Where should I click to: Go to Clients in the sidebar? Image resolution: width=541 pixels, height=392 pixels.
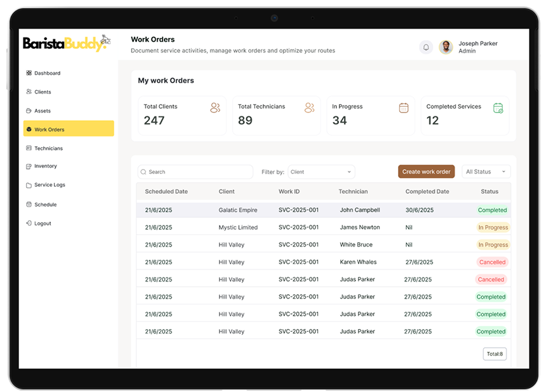click(43, 92)
